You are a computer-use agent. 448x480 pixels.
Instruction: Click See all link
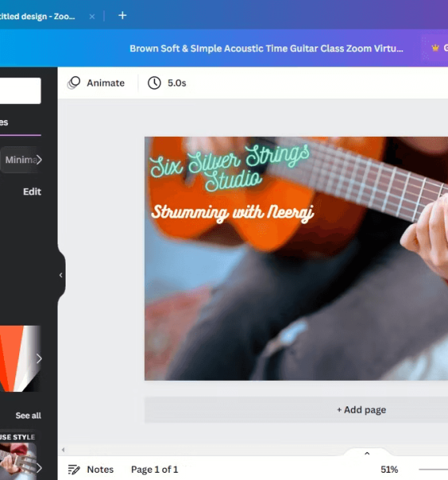click(28, 415)
